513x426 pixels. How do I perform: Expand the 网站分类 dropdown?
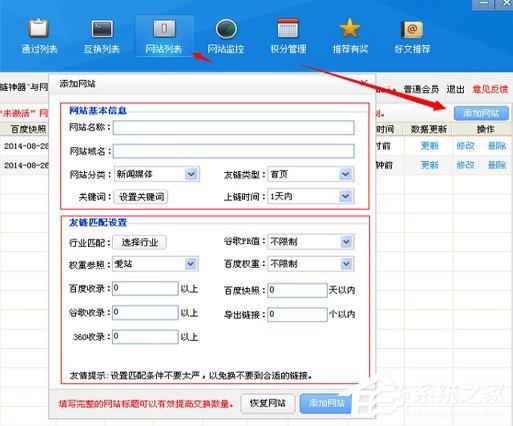coord(157,174)
